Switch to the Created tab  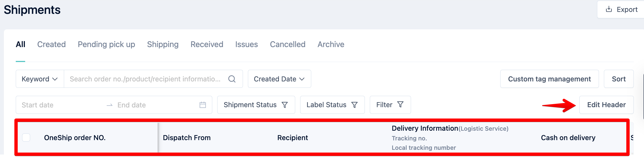tap(51, 44)
